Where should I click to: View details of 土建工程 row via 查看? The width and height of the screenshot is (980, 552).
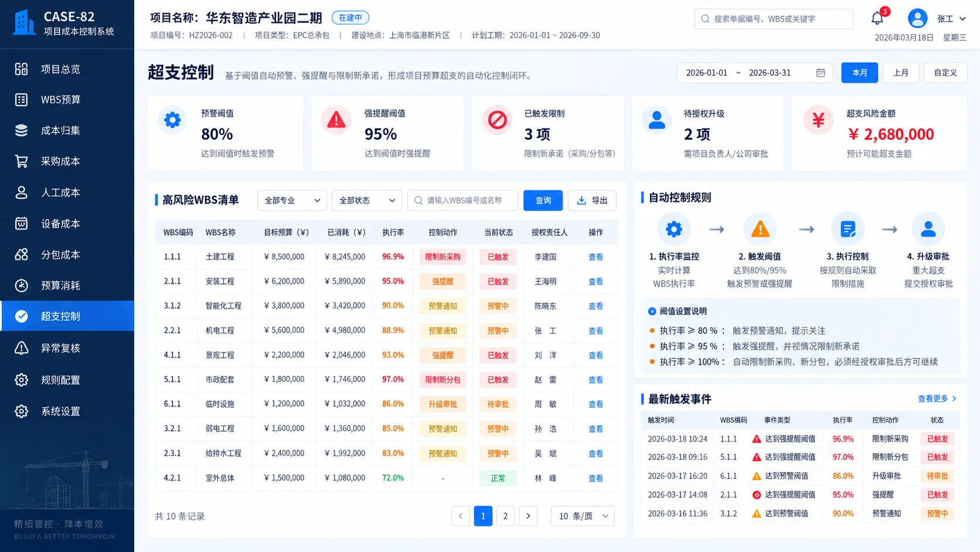[x=596, y=257]
